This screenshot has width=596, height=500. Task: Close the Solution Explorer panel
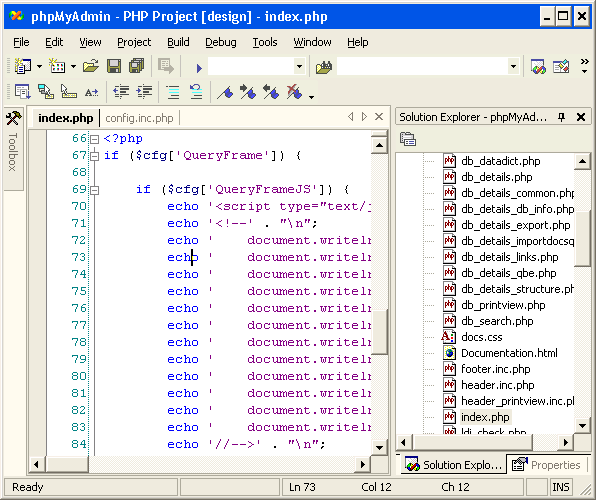[581, 117]
